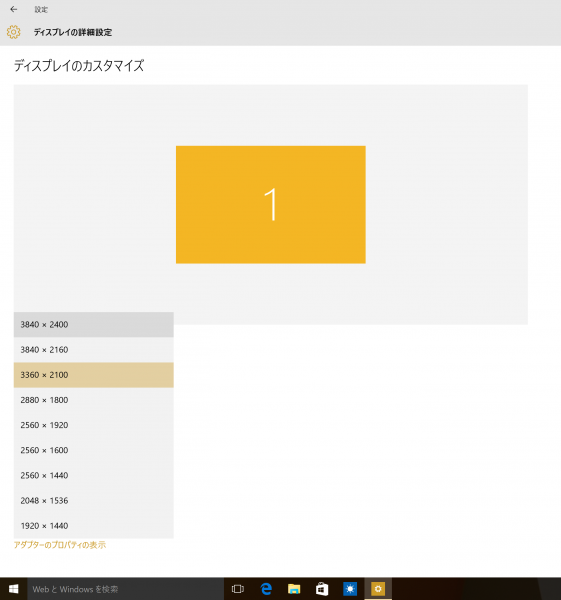The width and height of the screenshot is (561, 600).
Task: Choose 1920 × 1440 resolution
Action: [94, 526]
